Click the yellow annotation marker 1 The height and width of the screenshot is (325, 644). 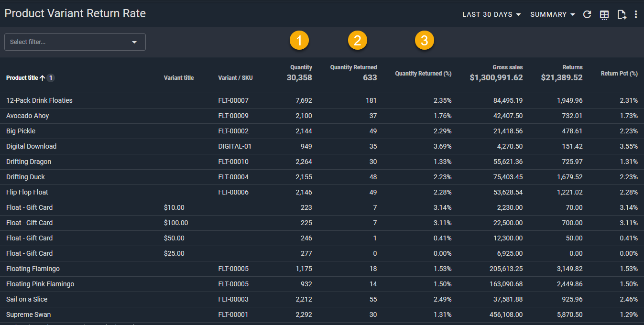click(x=299, y=41)
